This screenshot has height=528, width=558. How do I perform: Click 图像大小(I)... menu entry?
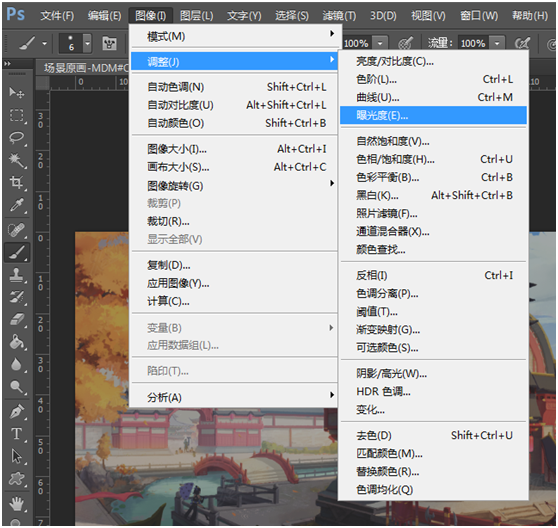pos(234,149)
